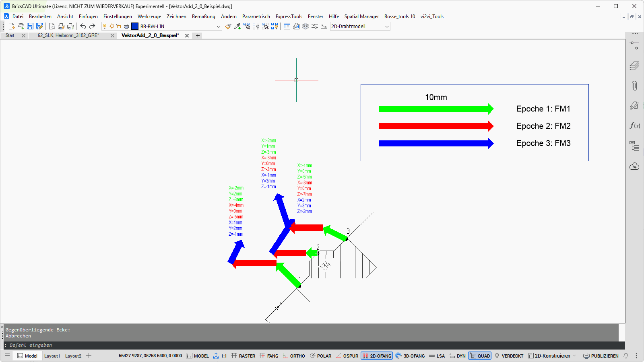This screenshot has height=362, width=644.
Task: Open the Parameters f(x) panel
Action: (x=634, y=125)
